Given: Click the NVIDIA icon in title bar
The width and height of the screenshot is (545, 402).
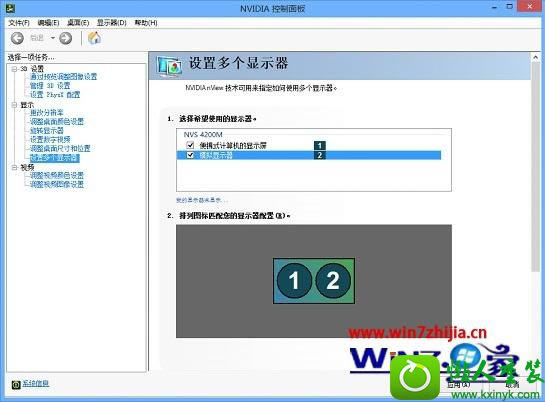Looking at the screenshot, I should [10, 7].
